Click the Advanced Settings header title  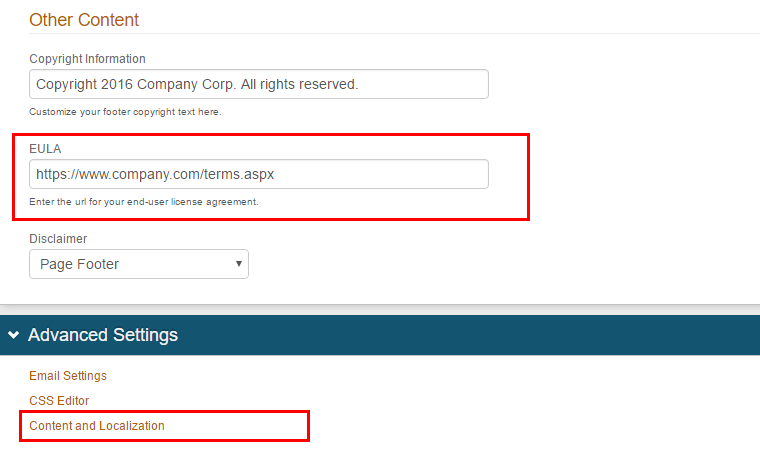coord(103,335)
